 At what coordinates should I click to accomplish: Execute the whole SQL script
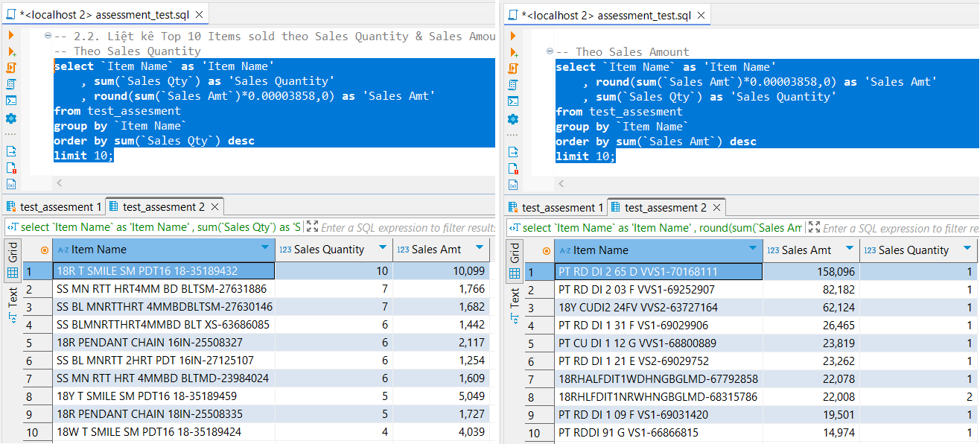(10, 68)
